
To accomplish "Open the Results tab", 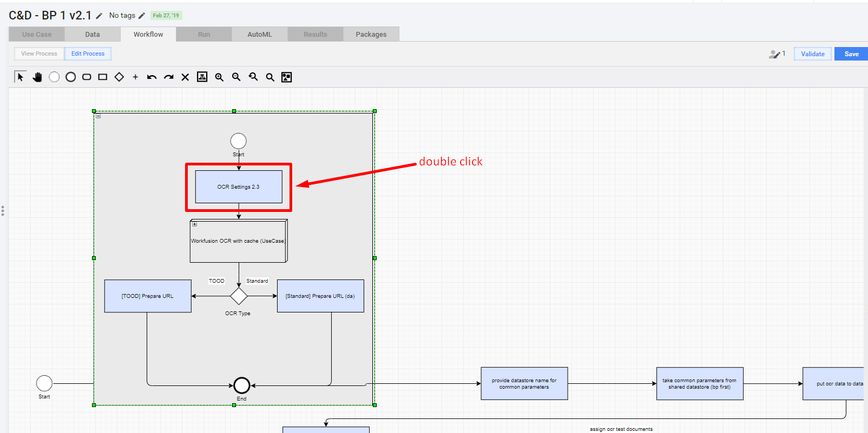I will pos(315,34).
